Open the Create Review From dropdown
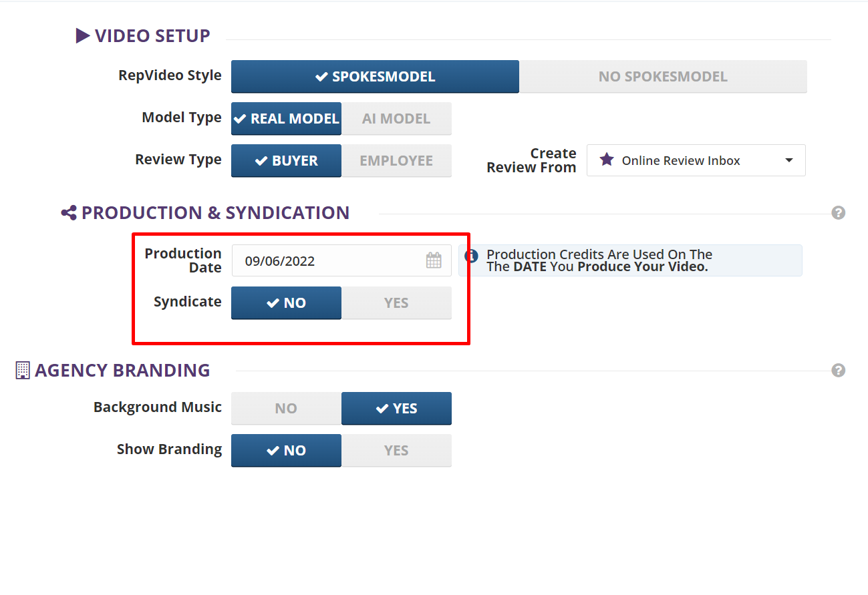This screenshot has width=868, height=595. click(695, 160)
